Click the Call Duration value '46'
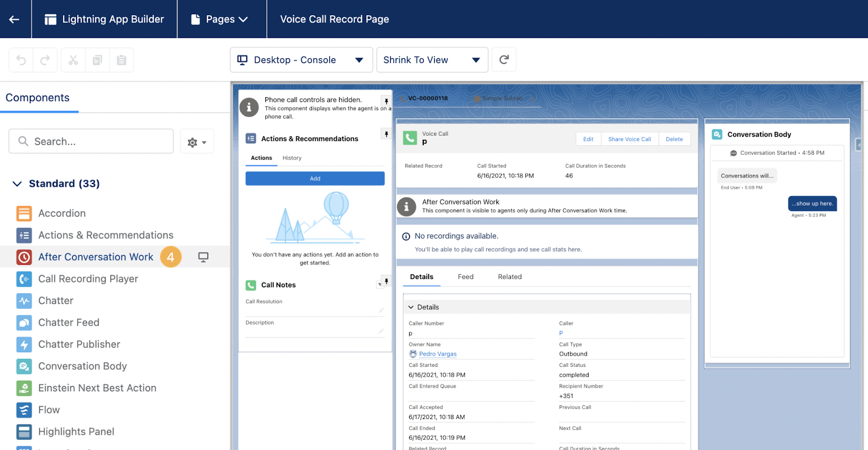Image resolution: width=868 pixels, height=450 pixels. [569, 176]
